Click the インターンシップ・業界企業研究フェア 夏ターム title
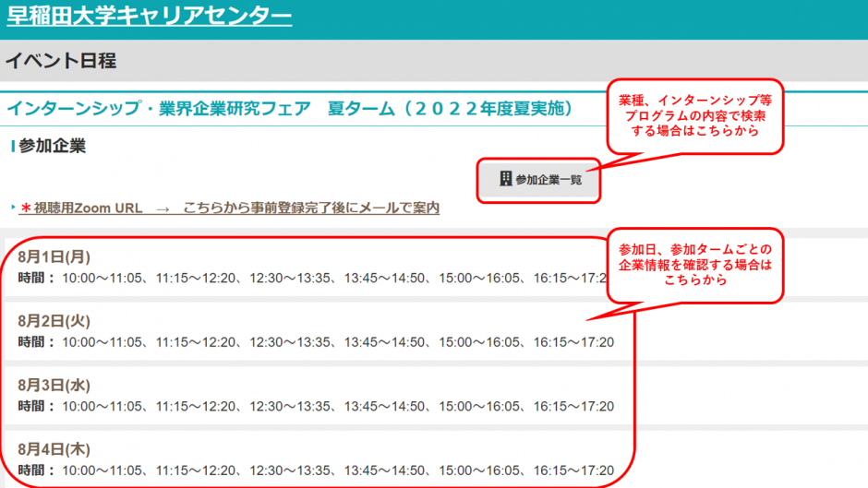 pos(291,109)
